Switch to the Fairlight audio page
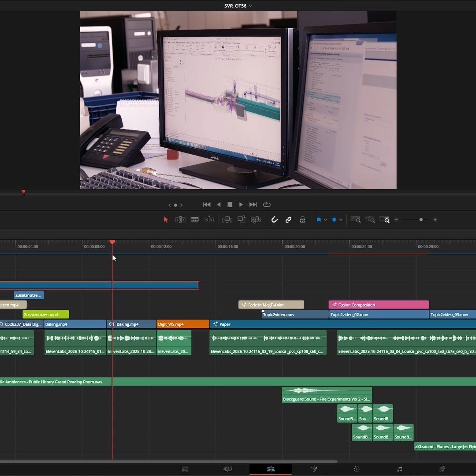 pos(399,469)
